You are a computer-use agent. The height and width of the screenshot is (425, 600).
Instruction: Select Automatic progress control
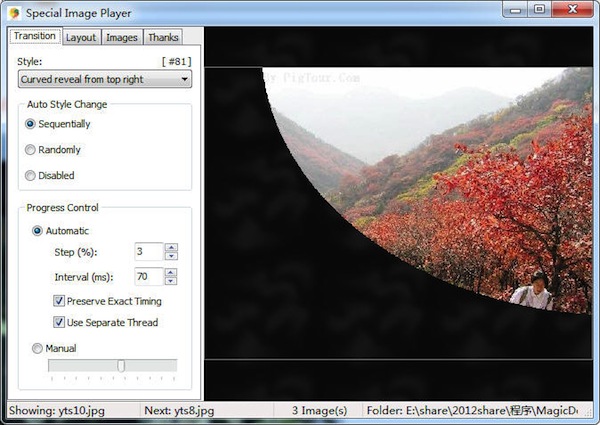click(x=38, y=231)
